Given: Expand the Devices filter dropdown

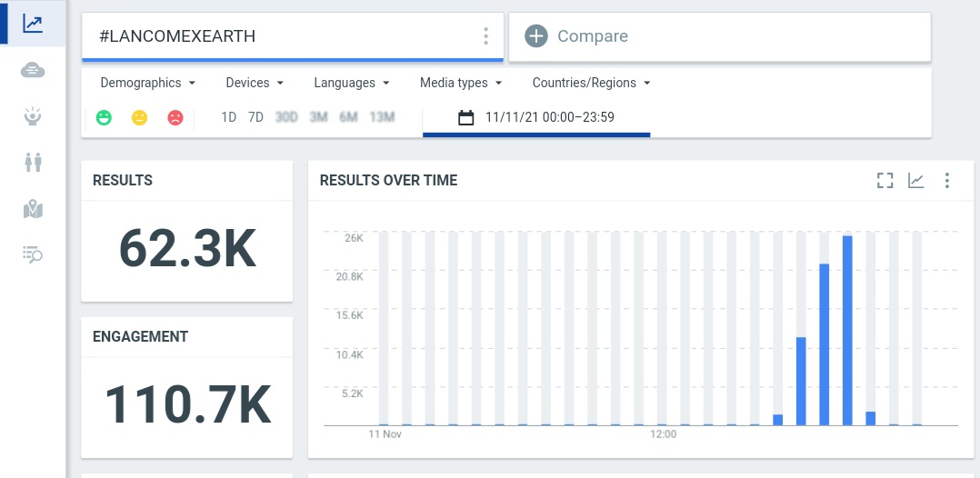Looking at the screenshot, I should click(255, 83).
